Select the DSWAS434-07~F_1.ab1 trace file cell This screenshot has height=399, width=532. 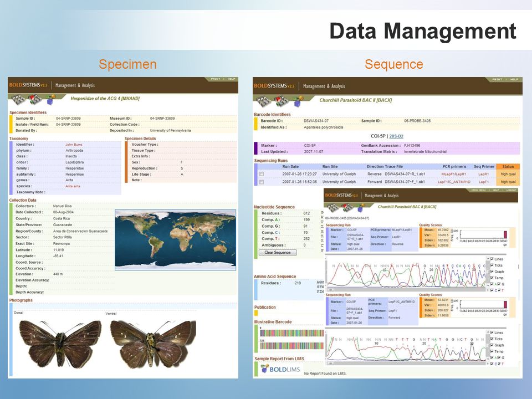tap(405, 182)
